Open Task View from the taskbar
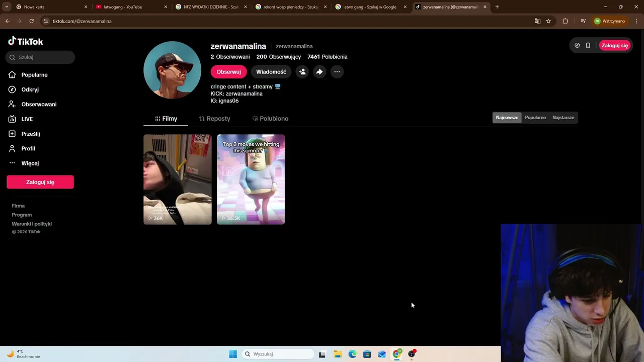644x362 pixels. pos(322,354)
